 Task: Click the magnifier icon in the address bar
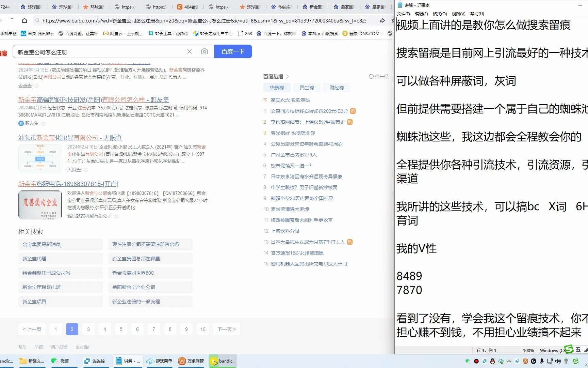(37, 20)
